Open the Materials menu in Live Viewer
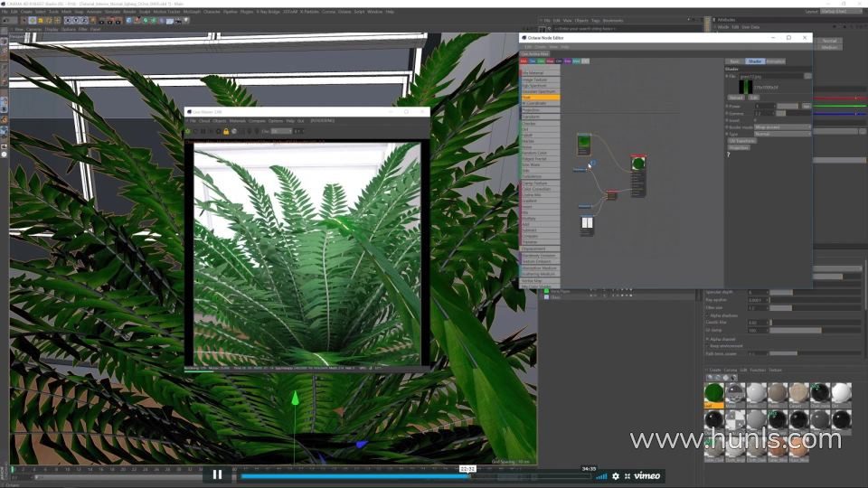The width and height of the screenshot is (868, 488). point(237,120)
